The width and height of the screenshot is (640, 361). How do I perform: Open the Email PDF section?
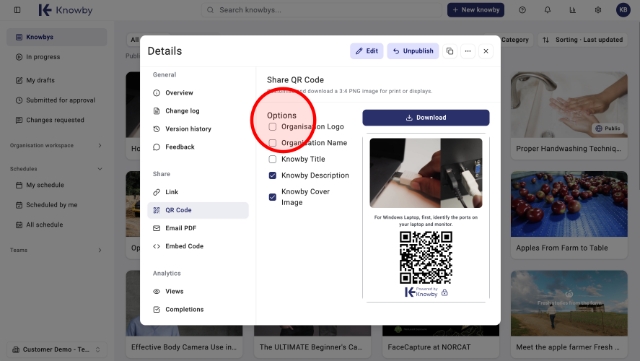coord(198,228)
